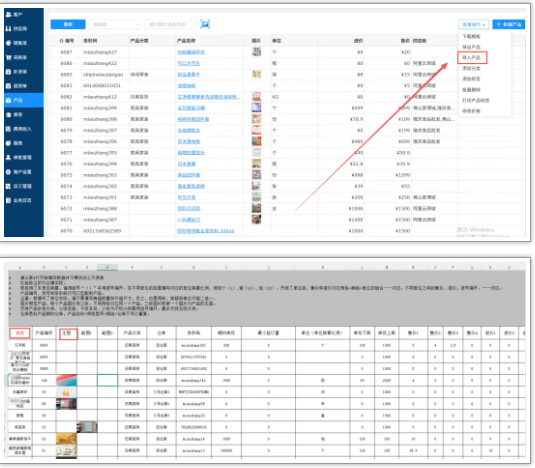
Task: Open the category filter dropdown next to search
Action: [x=115, y=24]
